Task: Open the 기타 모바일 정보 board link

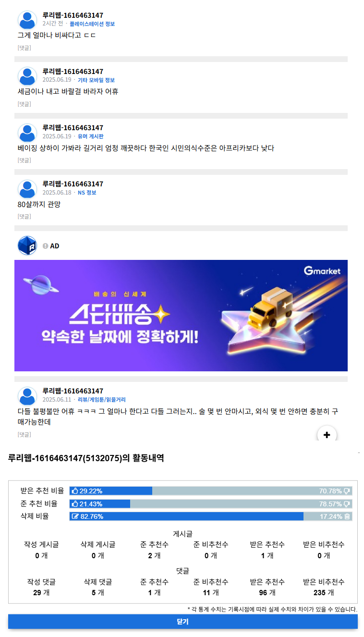Action: click(96, 80)
